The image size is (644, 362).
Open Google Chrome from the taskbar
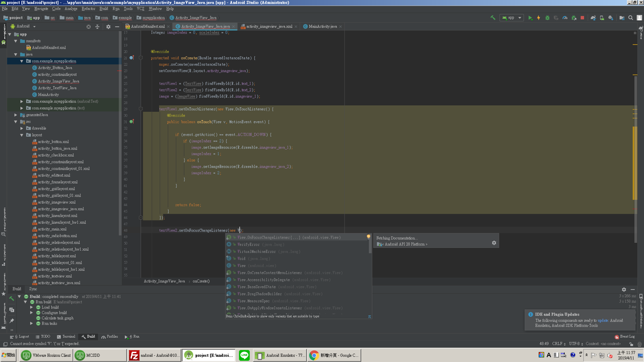[x=334, y=355]
